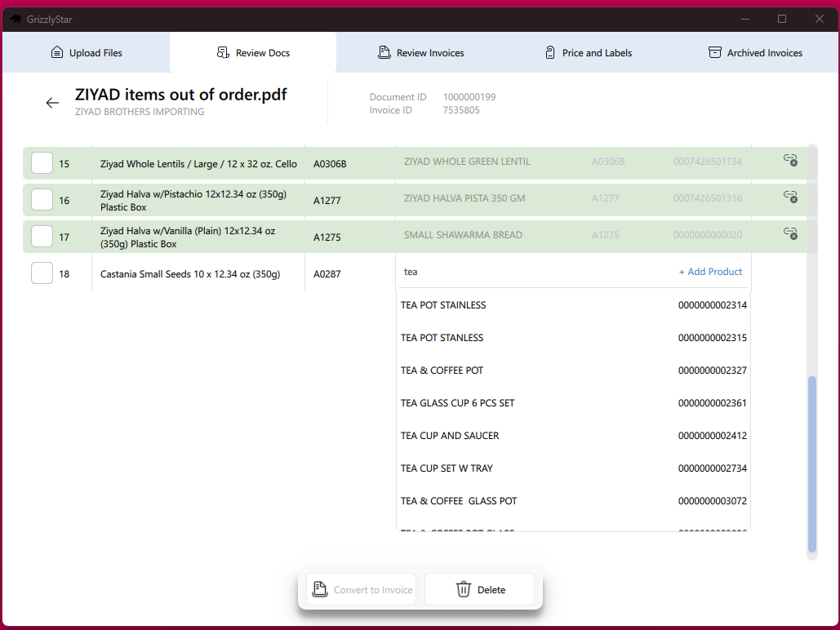This screenshot has height=630, width=840.
Task: Click barcode 0007426501316
Action: pyautogui.click(x=708, y=198)
